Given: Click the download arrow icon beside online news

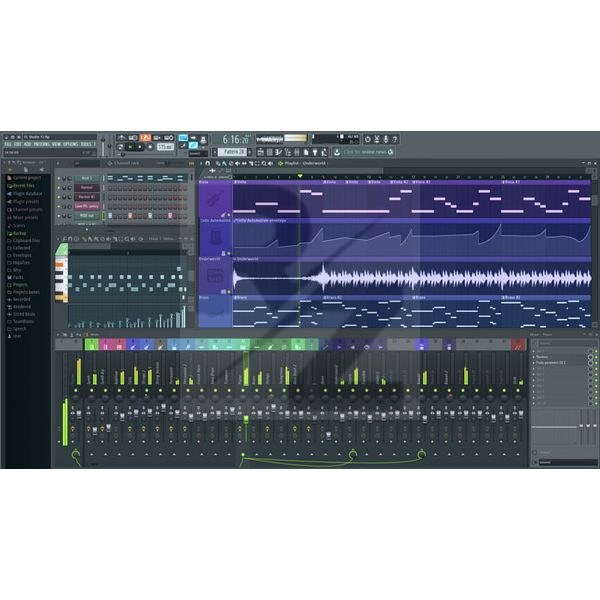Looking at the screenshot, I should tap(337, 152).
